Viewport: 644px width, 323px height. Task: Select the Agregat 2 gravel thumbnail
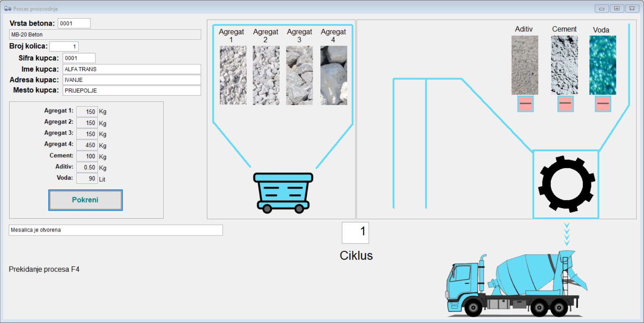(x=266, y=75)
